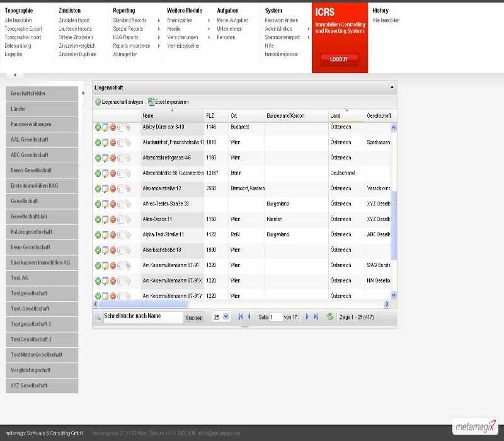Click the Schnellsuche nach Name field

[x=143, y=317]
